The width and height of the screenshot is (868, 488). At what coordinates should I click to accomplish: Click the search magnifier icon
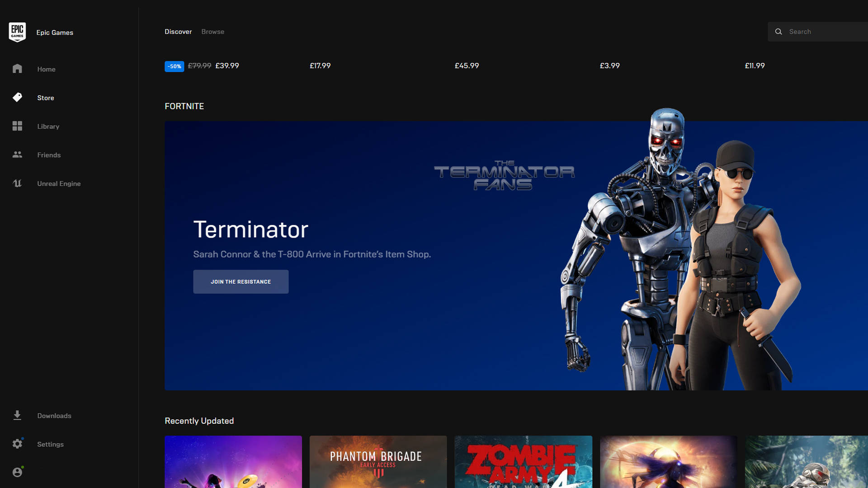(778, 32)
